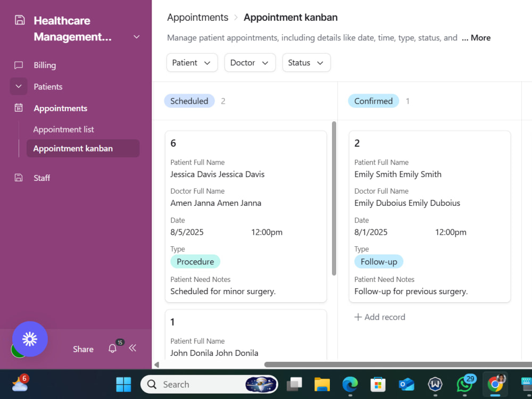Collapse the sidebar with double chevron

click(x=132, y=348)
